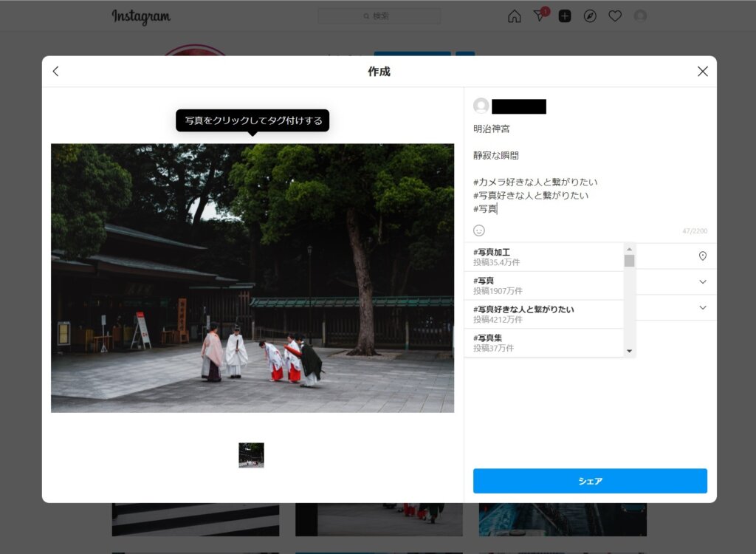756x554 pixels.
Task: Open the Home icon in the top bar
Action: 515,16
